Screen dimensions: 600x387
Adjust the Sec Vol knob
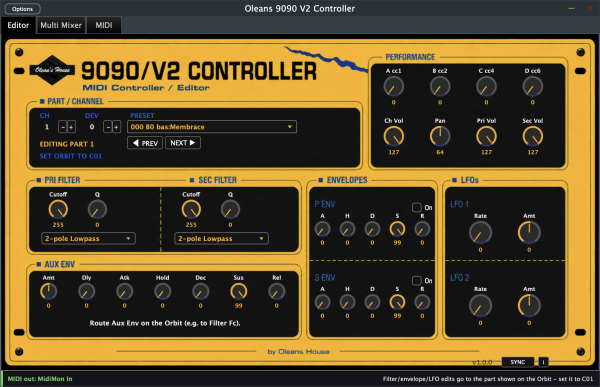point(532,136)
